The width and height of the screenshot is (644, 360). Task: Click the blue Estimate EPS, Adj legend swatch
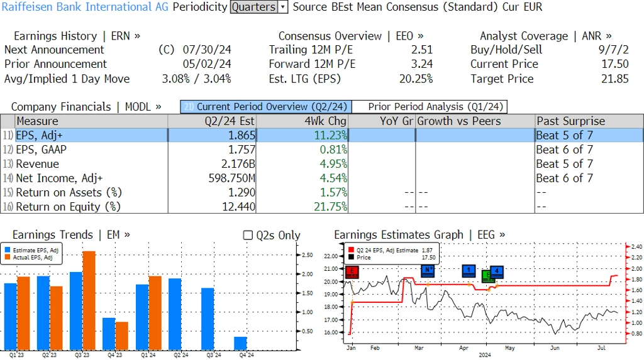[8, 250]
